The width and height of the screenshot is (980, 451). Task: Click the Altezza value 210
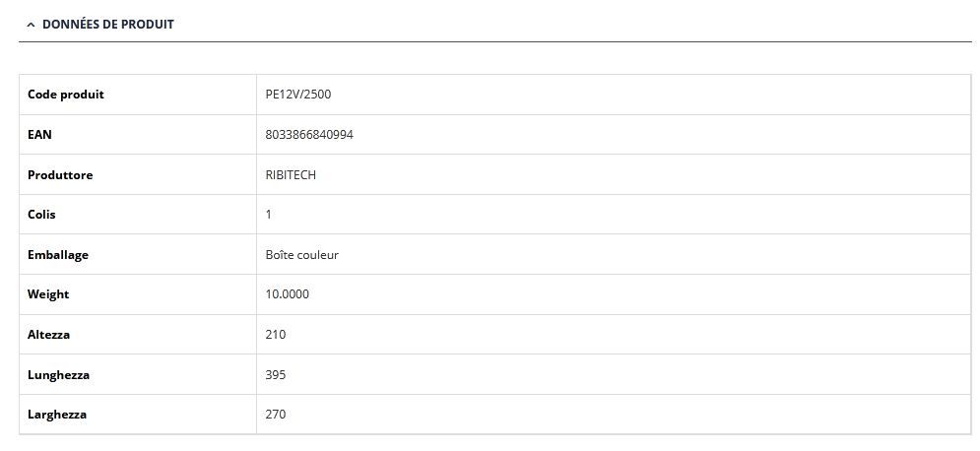pos(276,335)
